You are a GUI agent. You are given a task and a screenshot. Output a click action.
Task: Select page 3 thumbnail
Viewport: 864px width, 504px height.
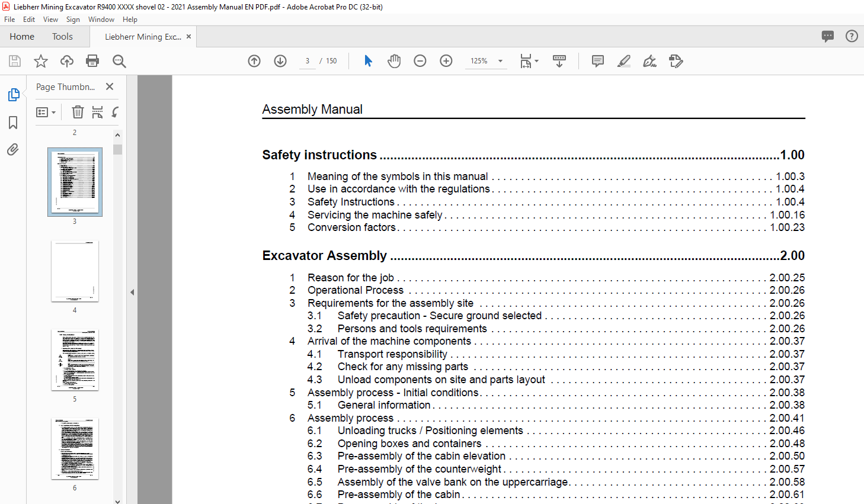coord(75,182)
